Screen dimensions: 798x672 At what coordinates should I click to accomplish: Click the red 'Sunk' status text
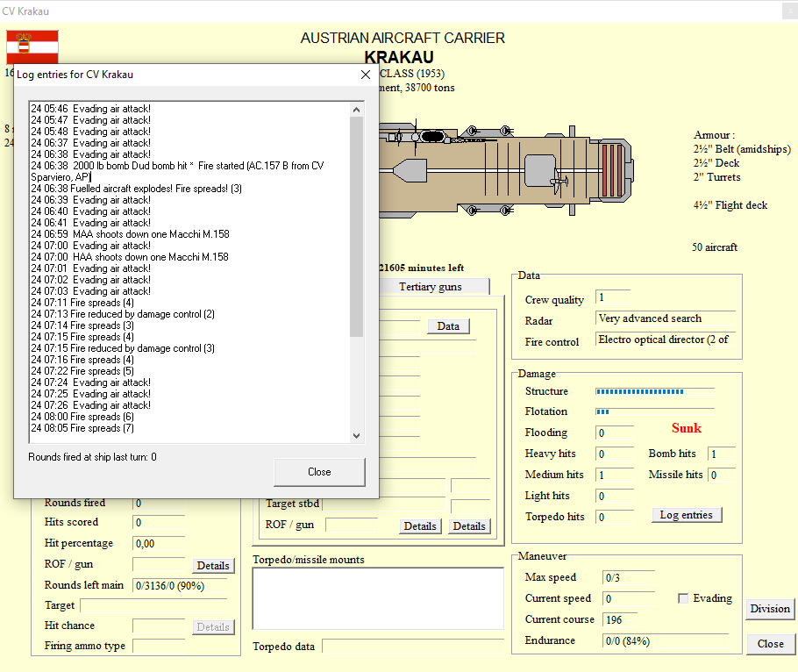click(686, 428)
